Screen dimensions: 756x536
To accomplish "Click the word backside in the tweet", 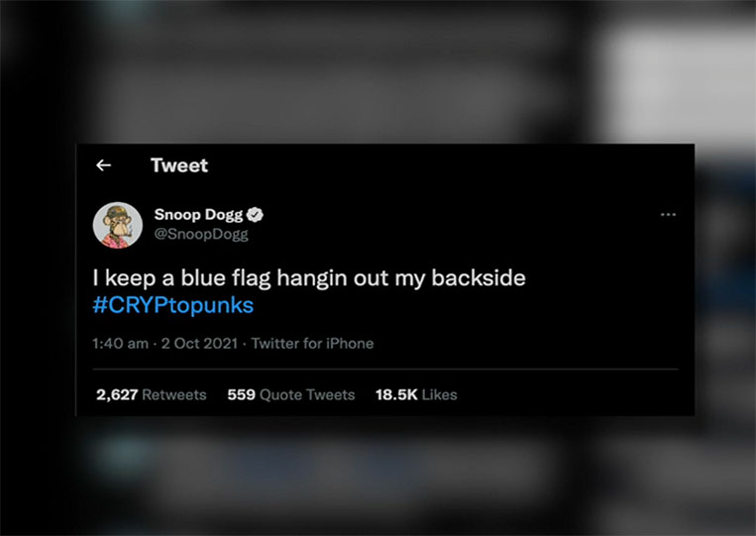I will pos(479,277).
